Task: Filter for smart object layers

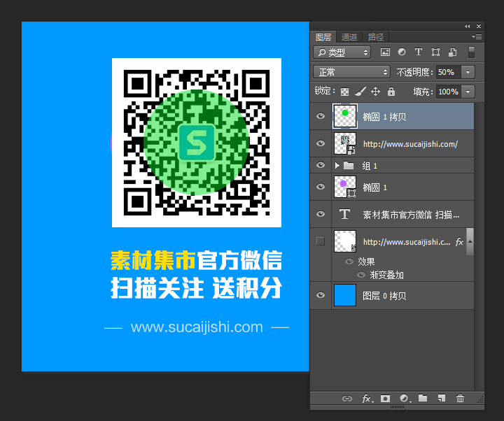Action: click(453, 52)
